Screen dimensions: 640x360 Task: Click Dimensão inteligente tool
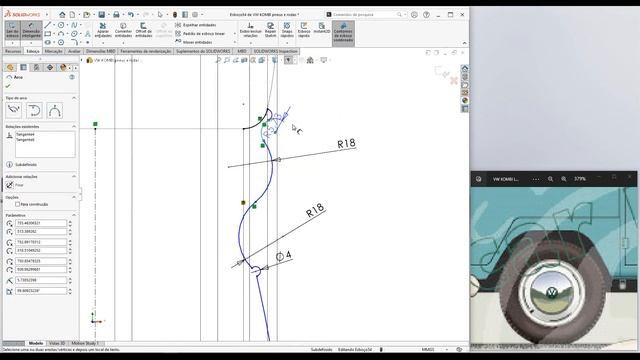31,30
